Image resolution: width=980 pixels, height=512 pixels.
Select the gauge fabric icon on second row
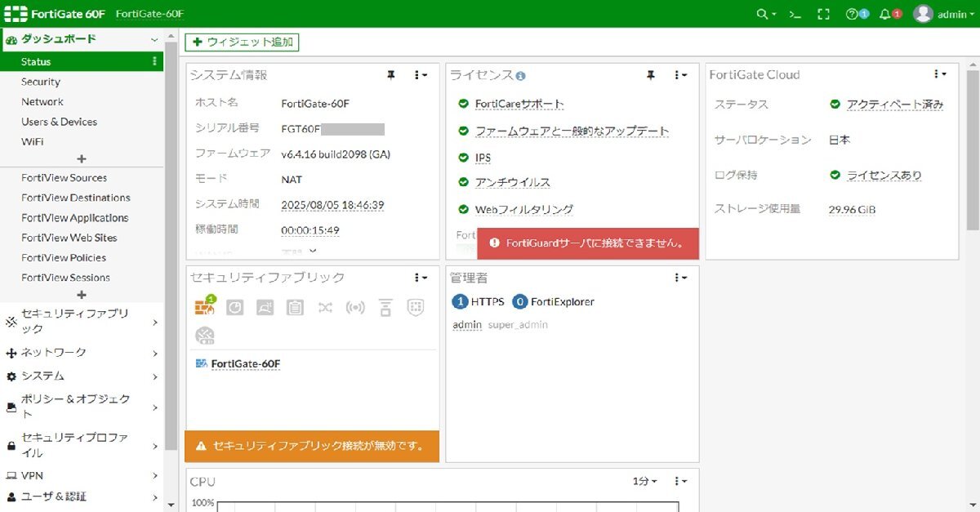click(204, 335)
